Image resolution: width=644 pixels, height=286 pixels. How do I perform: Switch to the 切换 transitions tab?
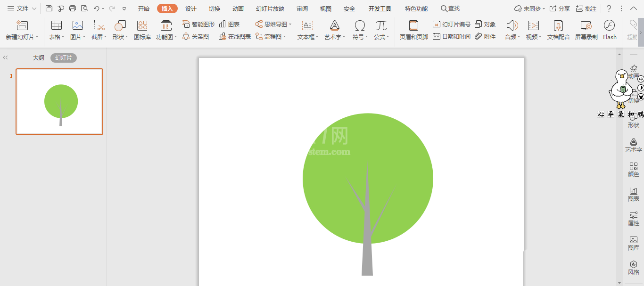click(x=215, y=8)
